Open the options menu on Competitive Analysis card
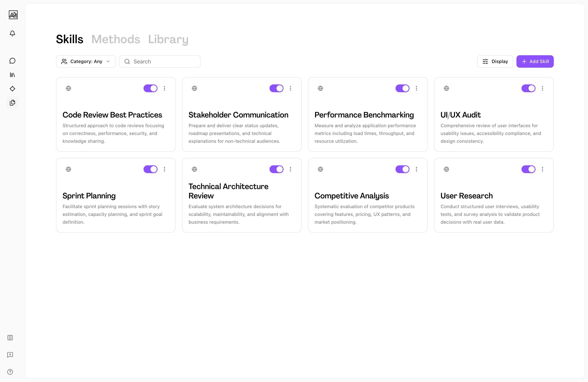Screen dimensions: 588x382 (416, 169)
